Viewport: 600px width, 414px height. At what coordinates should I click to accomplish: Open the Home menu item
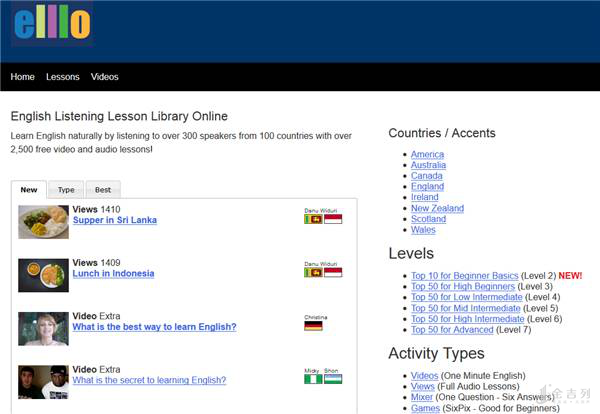point(23,77)
